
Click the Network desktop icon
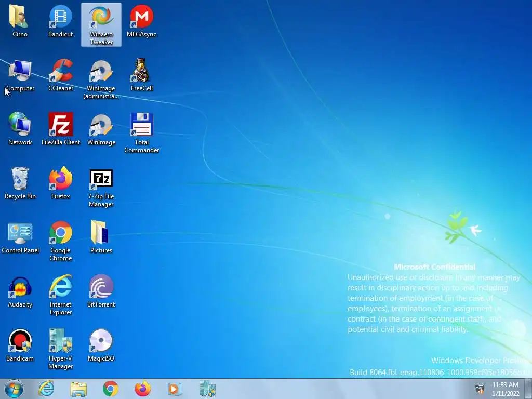pyautogui.click(x=20, y=129)
